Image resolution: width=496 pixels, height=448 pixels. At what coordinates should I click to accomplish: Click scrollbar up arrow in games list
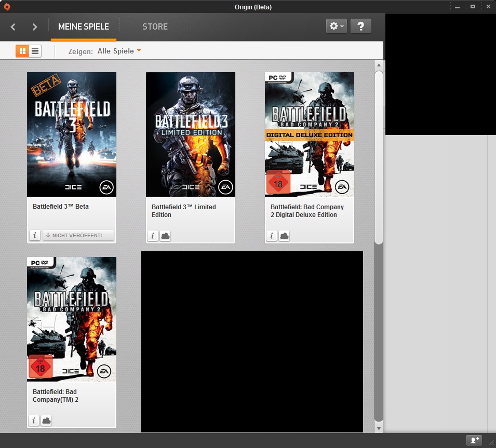point(379,65)
